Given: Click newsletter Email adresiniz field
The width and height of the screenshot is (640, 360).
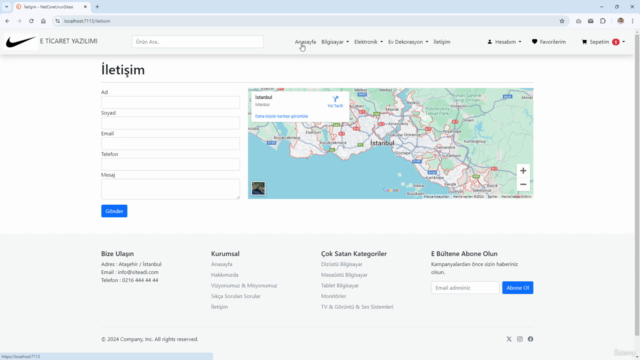Looking at the screenshot, I should 465,288.
